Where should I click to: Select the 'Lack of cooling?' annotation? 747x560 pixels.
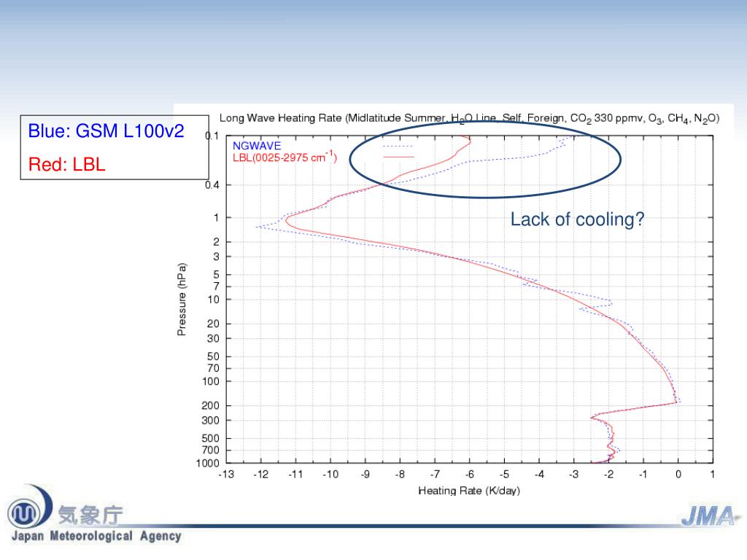point(577,219)
